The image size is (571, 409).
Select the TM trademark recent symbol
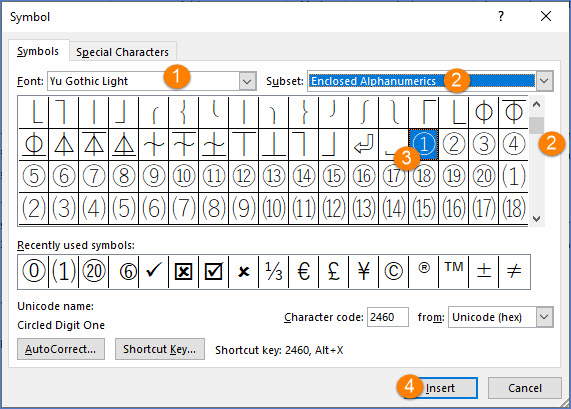pyautogui.click(x=454, y=272)
